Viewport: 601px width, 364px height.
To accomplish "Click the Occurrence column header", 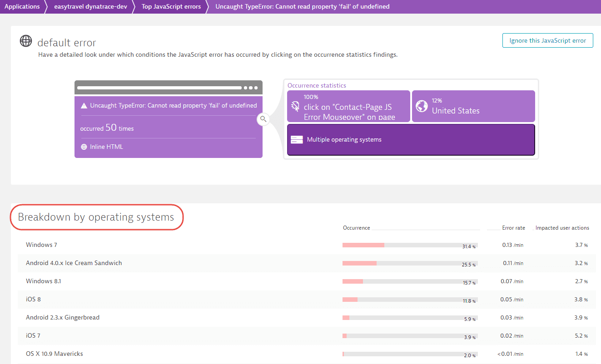I will tap(357, 228).
